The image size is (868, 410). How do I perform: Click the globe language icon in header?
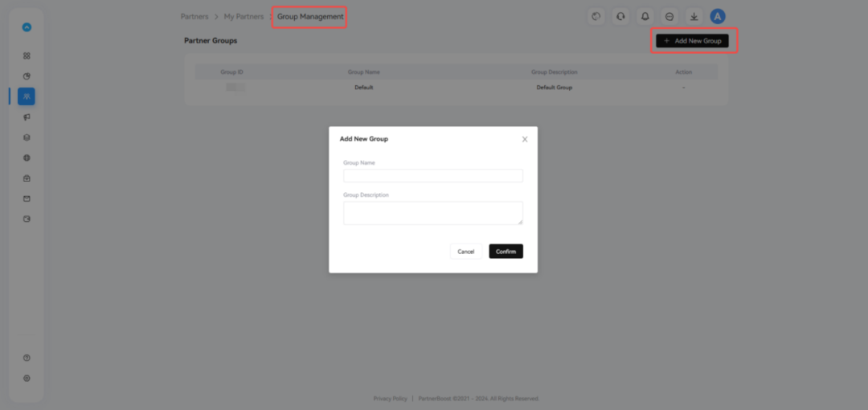[x=596, y=17]
